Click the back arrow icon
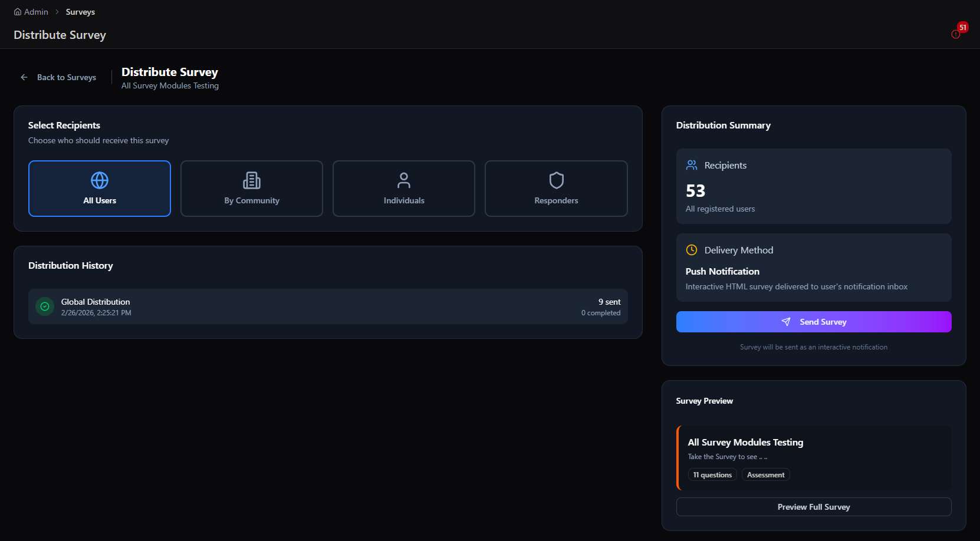Screen dimensions: 980x541 24,77
